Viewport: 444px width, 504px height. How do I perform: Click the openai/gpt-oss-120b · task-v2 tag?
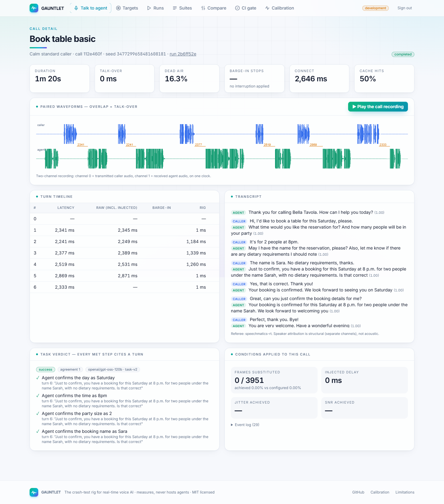(113, 369)
